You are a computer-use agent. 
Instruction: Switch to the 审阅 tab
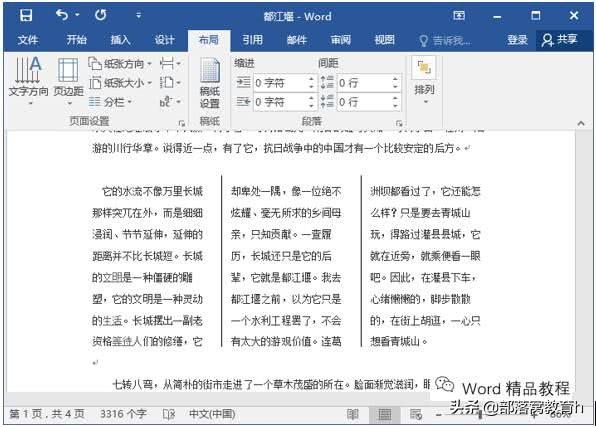click(341, 40)
